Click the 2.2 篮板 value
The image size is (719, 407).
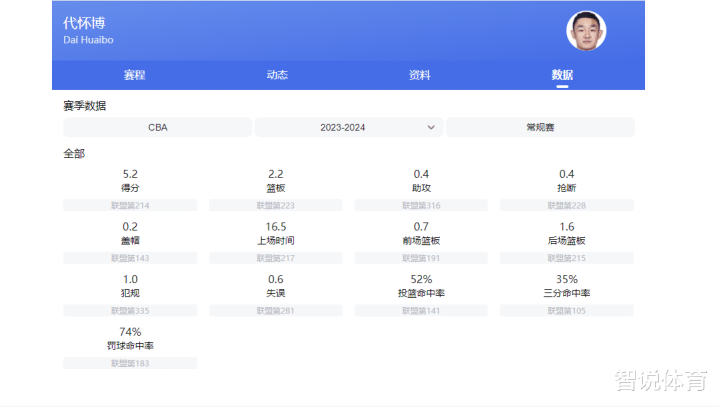276,174
